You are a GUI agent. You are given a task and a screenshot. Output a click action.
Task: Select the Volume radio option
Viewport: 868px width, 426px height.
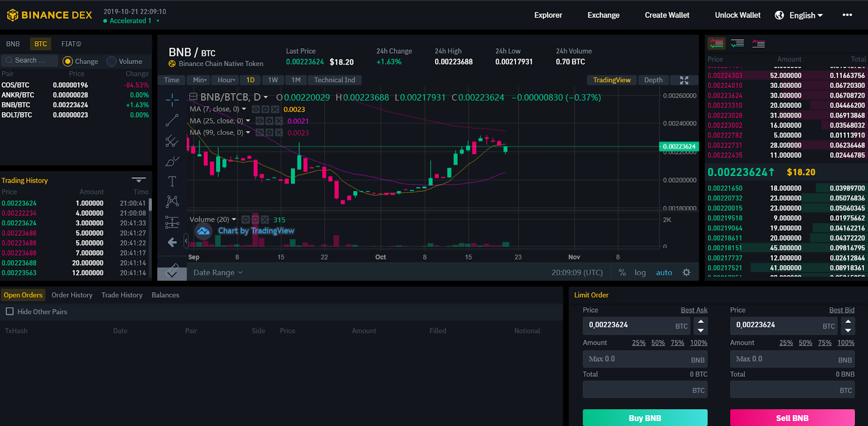click(112, 61)
